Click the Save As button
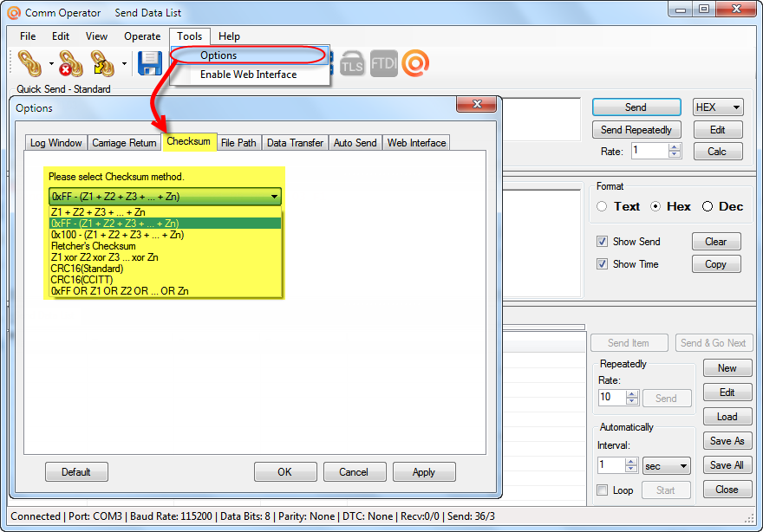This screenshot has width=763, height=532. 727,441
